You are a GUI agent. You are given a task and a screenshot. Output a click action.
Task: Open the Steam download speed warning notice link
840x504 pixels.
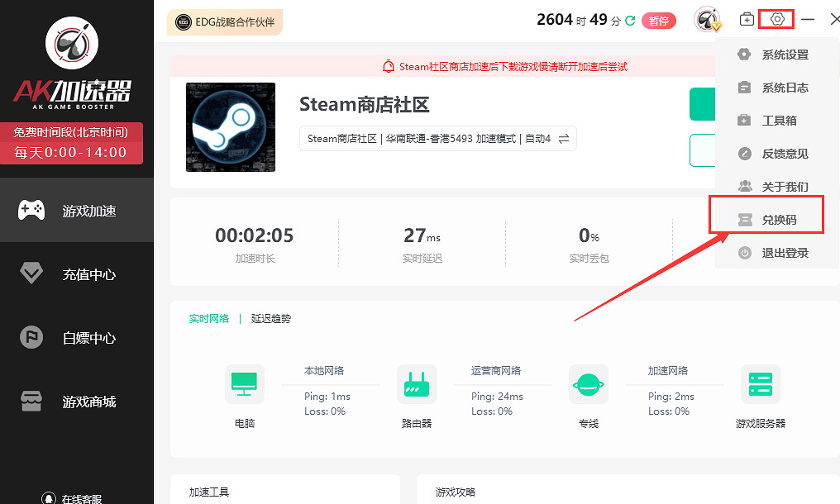pos(505,65)
